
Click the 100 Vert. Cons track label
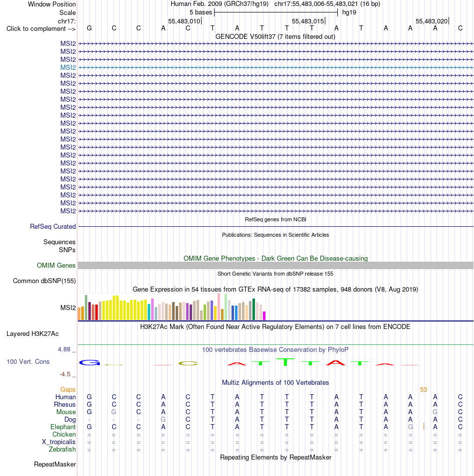point(28,361)
